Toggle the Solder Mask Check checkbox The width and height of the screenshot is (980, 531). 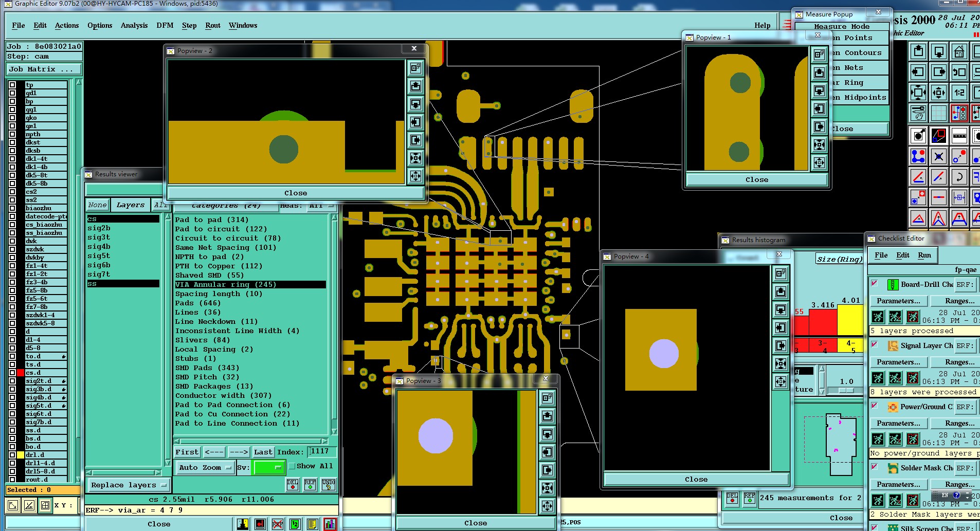pos(874,467)
